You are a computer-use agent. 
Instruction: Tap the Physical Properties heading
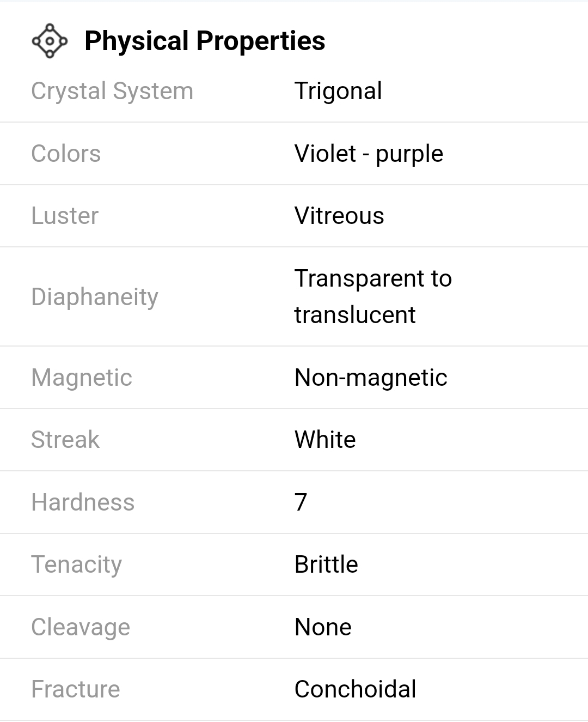(x=205, y=41)
